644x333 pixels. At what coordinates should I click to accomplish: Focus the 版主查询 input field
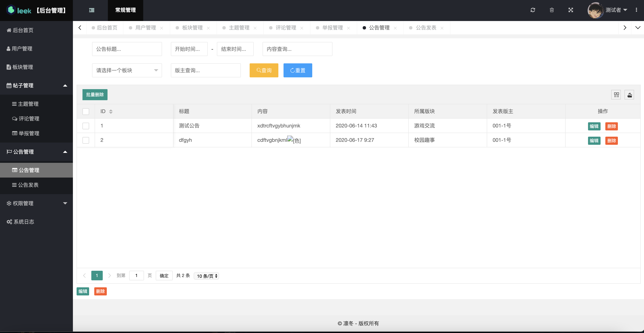point(206,70)
